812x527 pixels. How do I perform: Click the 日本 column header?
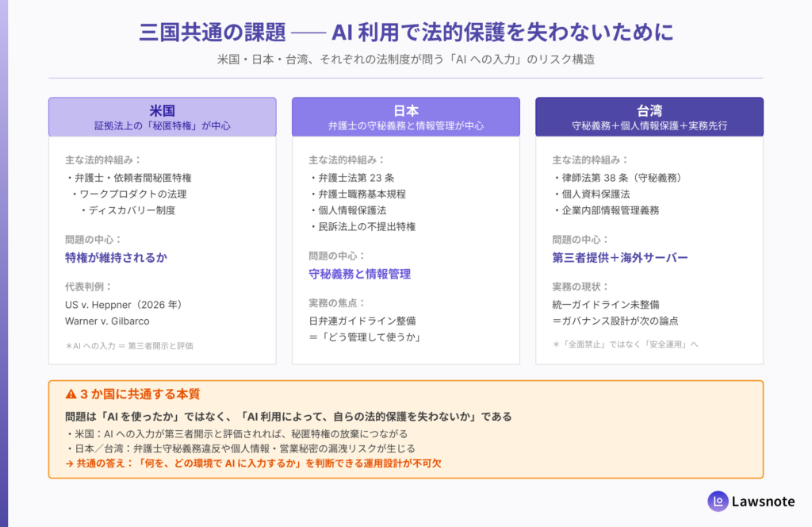coord(406,117)
